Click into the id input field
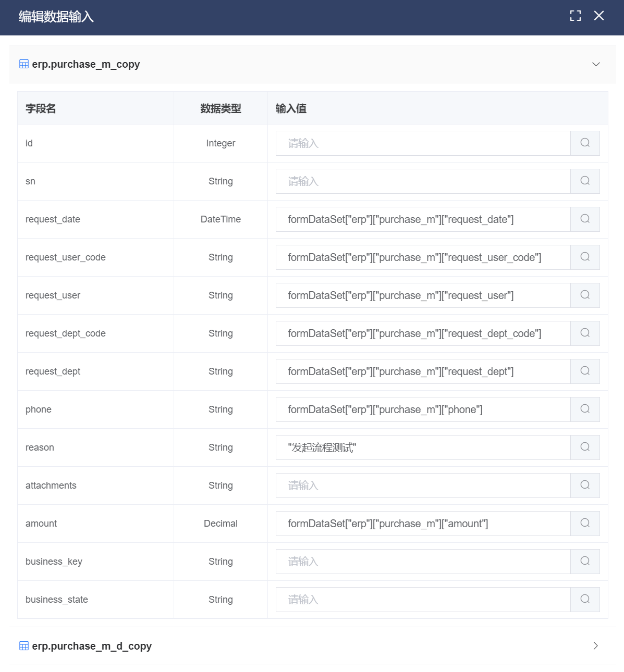The width and height of the screenshot is (624, 672). coord(423,143)
